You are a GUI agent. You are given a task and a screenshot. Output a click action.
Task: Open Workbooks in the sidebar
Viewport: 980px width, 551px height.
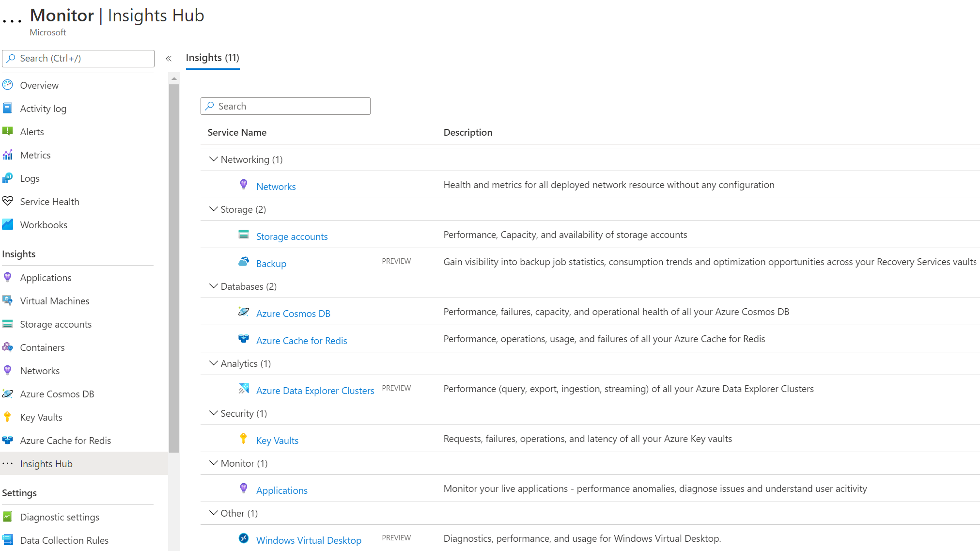click(x=44, y=225)
